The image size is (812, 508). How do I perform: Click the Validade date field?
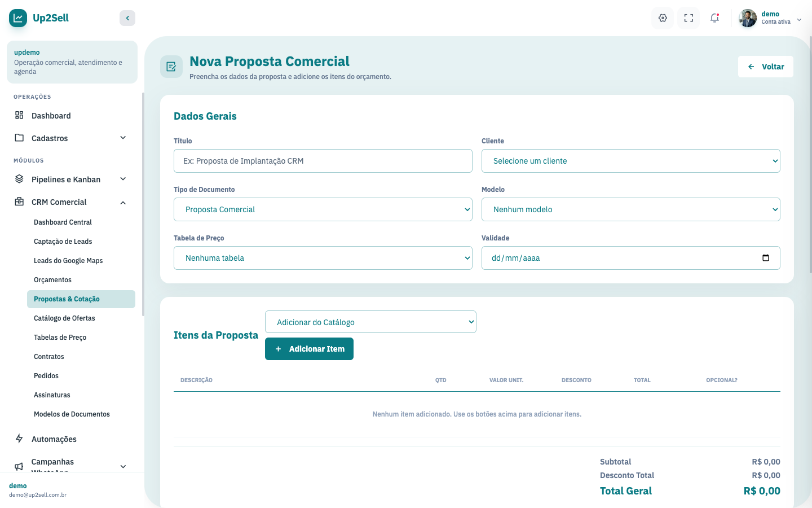click(631, 258)
